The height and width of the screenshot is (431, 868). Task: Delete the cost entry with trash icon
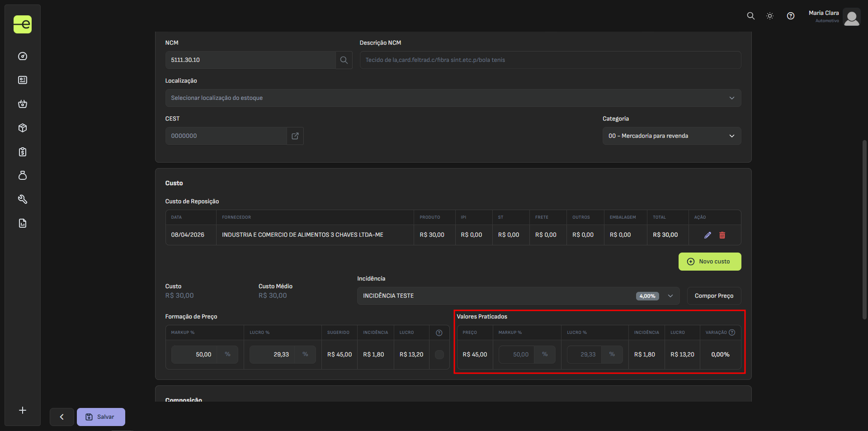[722, 235]
